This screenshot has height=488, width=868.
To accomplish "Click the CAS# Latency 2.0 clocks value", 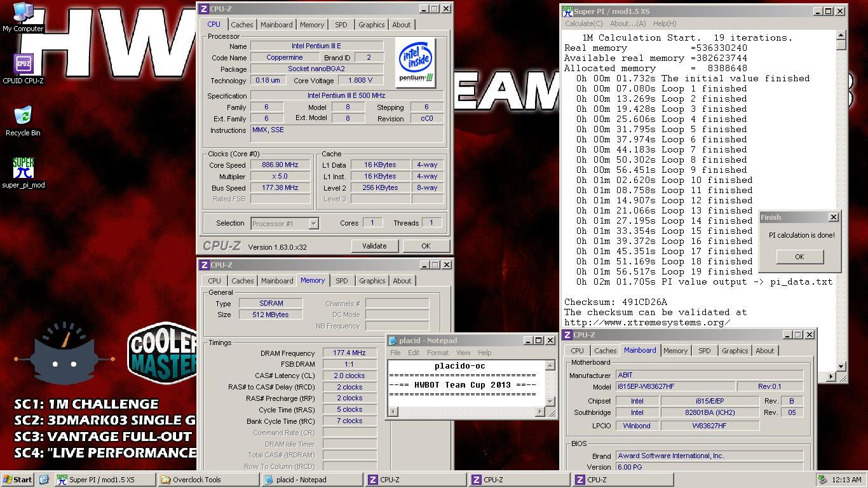I will coord(349,376).
